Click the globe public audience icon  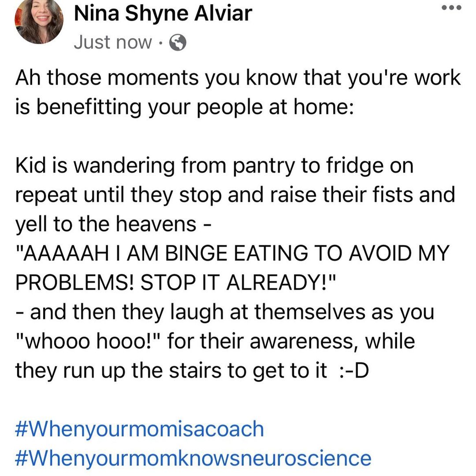(178, 43)
